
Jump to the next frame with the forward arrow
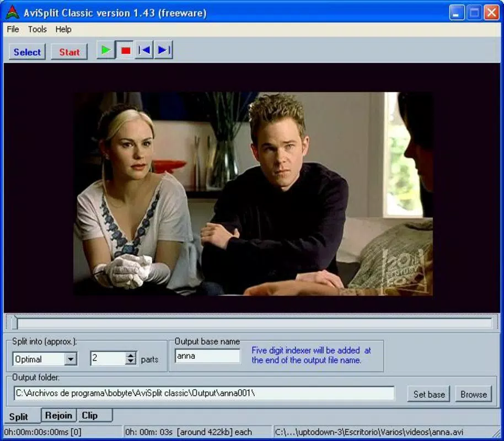tap(164, 50)
